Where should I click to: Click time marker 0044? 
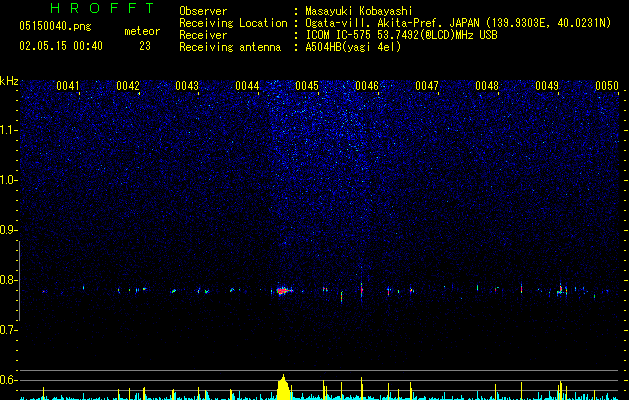coord(247,86)
